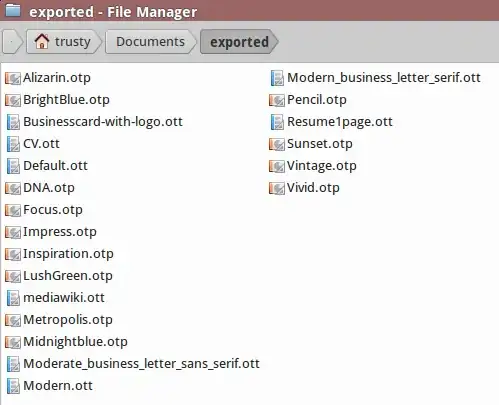Select the Default.ott file icon
The width and height of the screenshot is (499, 405).
click(x=13, y=166)
